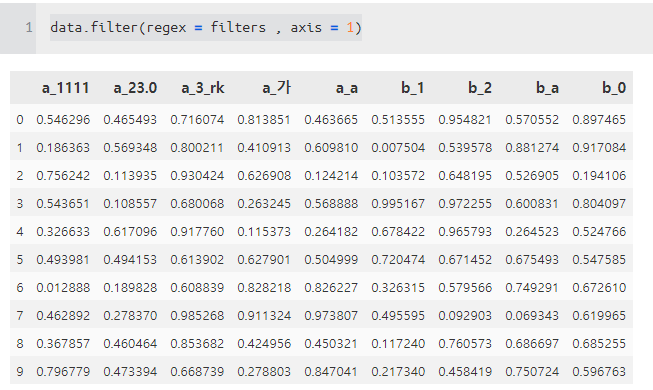The width and height of the screenshot is (653, 390).
Task: Click the cell value 0.462892
Action: pos(63,315)
